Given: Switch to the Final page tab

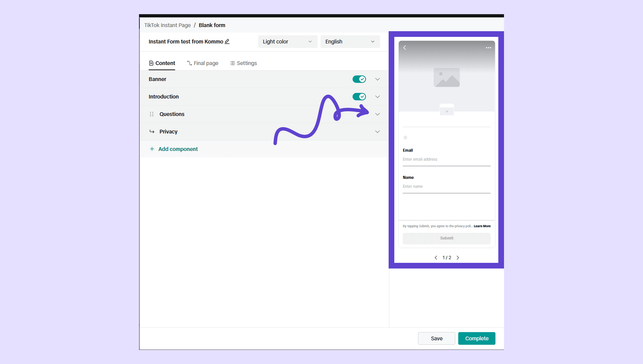Looking at the screenshot, I should [x=203, y=63].
